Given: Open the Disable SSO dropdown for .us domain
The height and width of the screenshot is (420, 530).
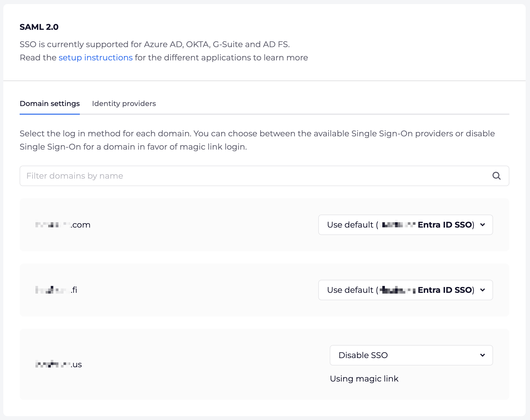Looking at the screenshot, I should coord(411,355).
